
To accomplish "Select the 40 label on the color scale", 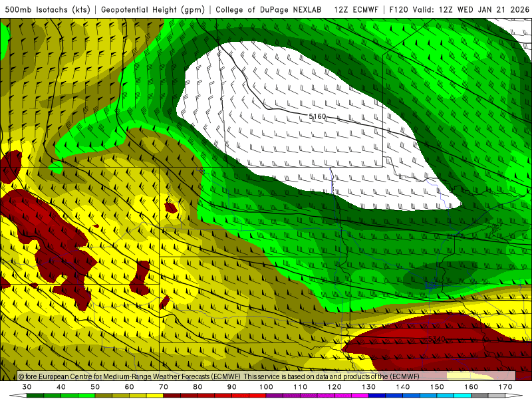I will (x=61, y=387).
